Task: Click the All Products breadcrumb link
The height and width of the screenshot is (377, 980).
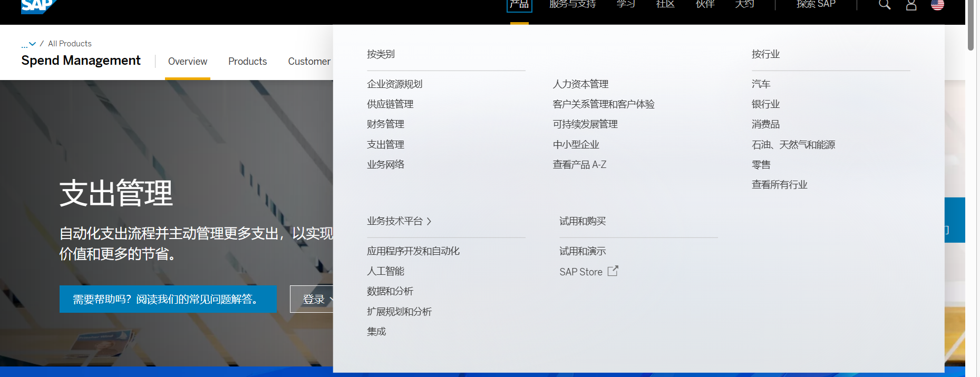Action: click(70, 44)
